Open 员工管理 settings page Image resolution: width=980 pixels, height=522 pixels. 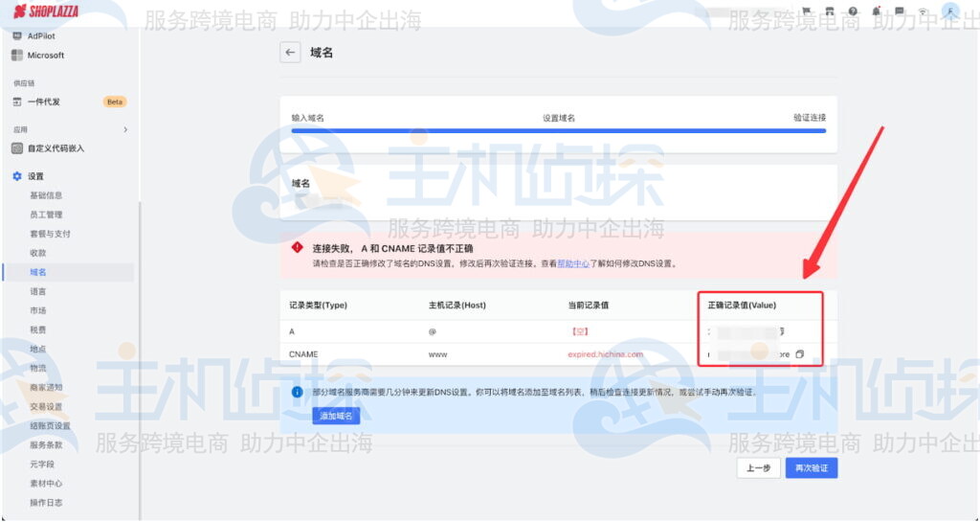pos(46,215)
